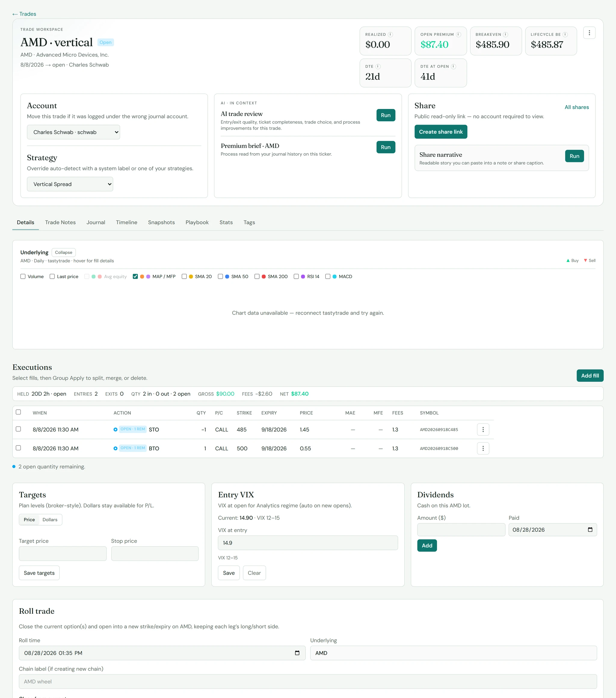Viewport: 616px width, 698px height.
Task: Click the DTE info icon
Action: point(378,67)
